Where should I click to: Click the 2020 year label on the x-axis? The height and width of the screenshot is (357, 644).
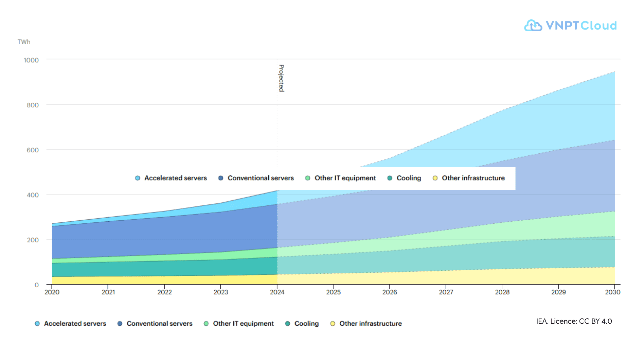52,292
